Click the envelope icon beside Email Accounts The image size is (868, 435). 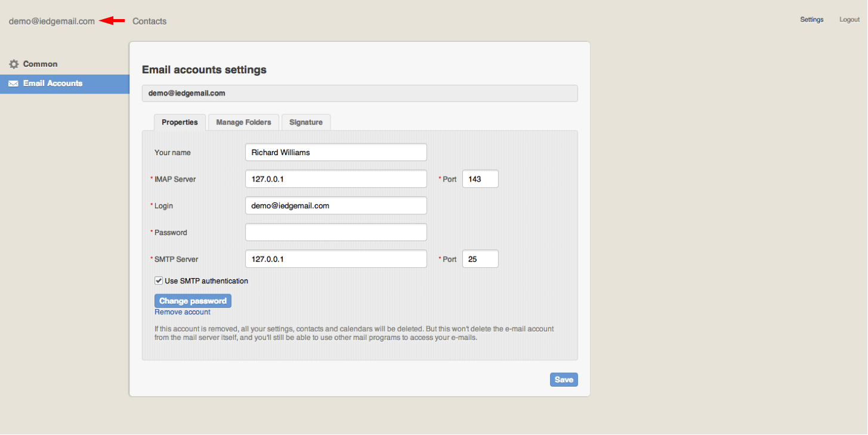[x=13, y=84]
